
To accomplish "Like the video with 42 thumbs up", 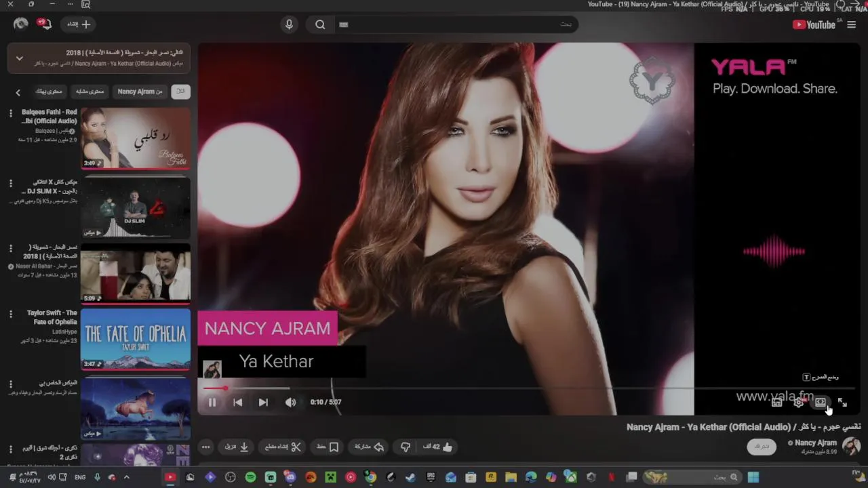I will pos(438,447).
